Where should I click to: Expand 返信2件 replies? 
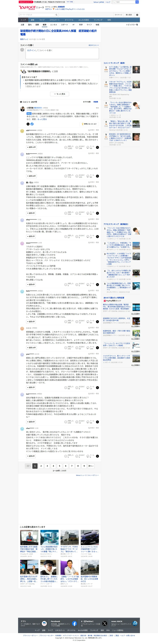point(31,236)
